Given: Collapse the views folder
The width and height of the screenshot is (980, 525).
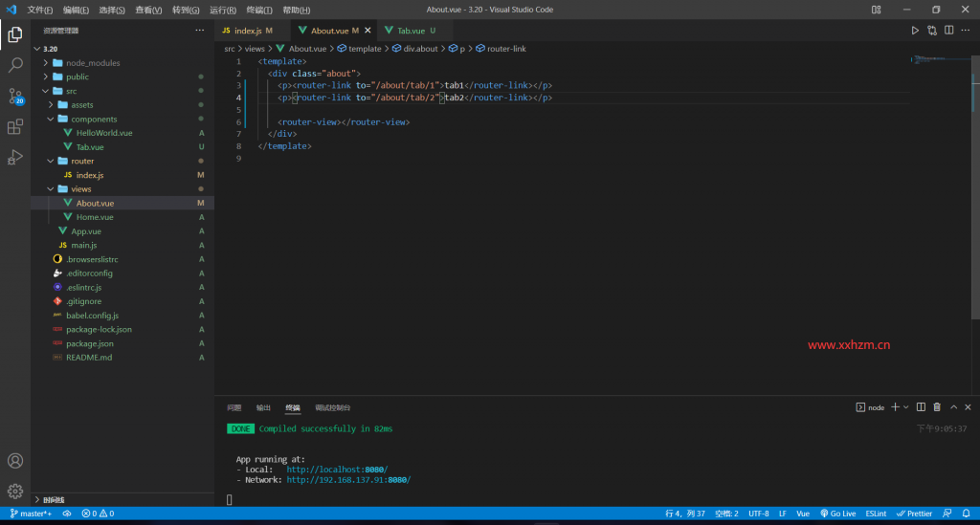Looking at the screenshot, I should click(80, 189).
